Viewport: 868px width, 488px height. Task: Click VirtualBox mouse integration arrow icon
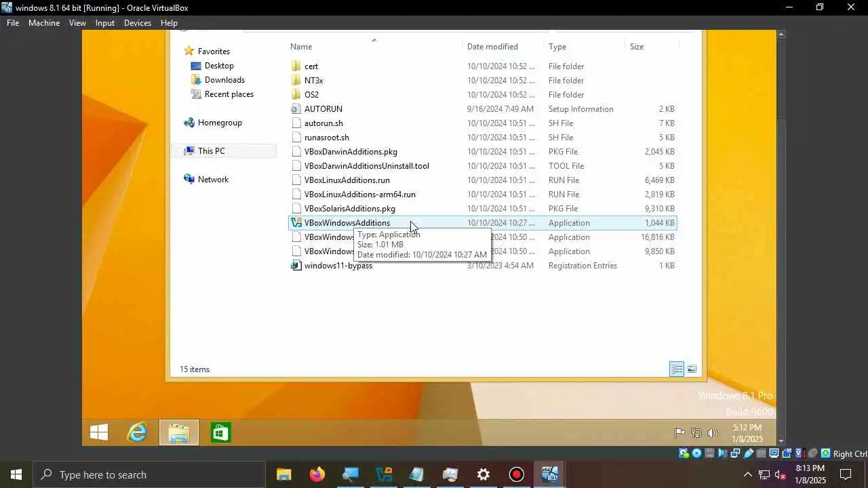tap(825, 453)
